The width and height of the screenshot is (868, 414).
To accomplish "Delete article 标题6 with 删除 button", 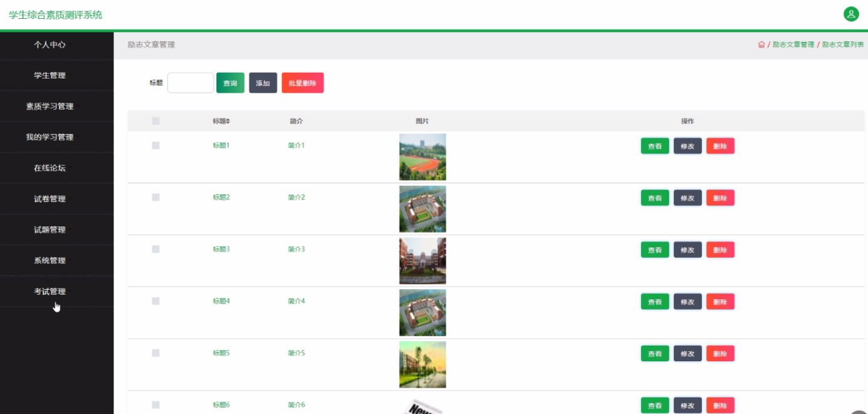I will (720, 405).
